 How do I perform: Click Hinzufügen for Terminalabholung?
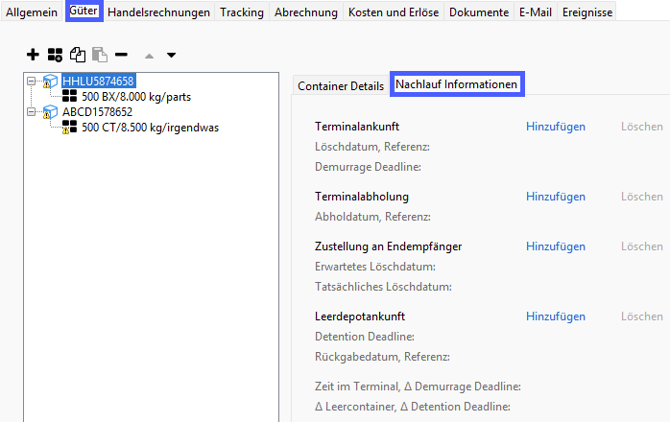pos(556,197)
